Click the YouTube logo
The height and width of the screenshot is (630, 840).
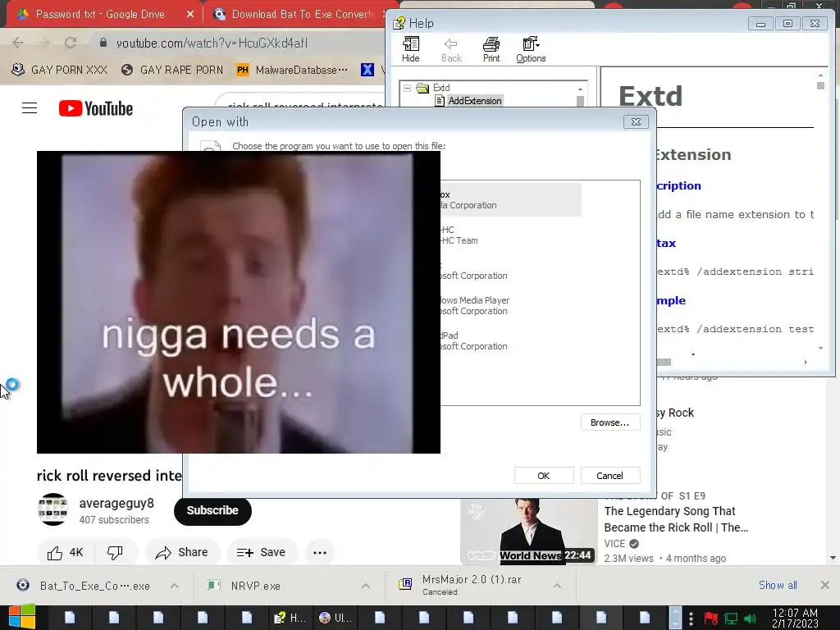96,108
